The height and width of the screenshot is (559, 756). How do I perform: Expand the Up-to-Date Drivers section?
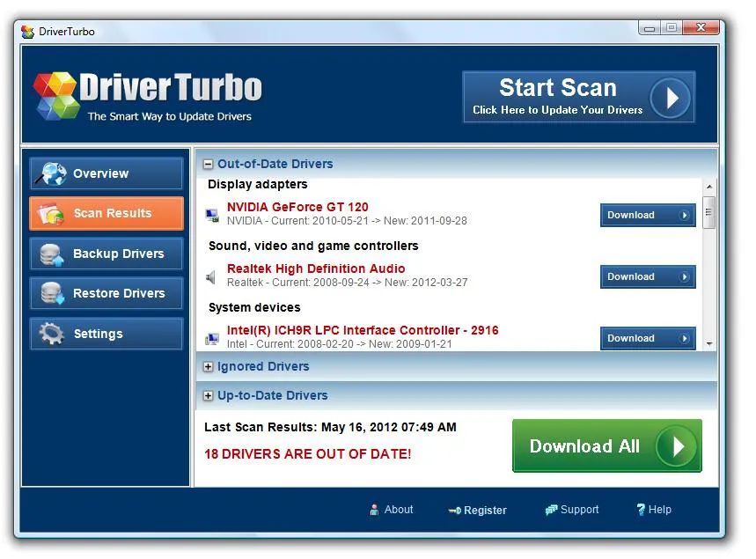coord(207,395)
